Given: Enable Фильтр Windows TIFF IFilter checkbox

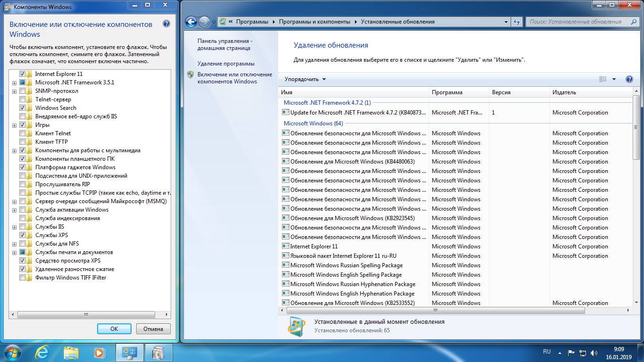Looking at the screenshot, I should [x=23, y=278].
